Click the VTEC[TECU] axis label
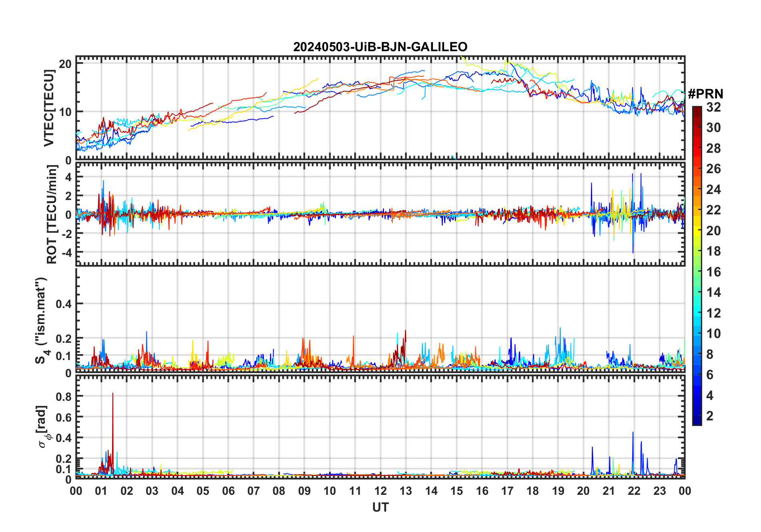Screen dimensions: 761x532 [49, 108]
